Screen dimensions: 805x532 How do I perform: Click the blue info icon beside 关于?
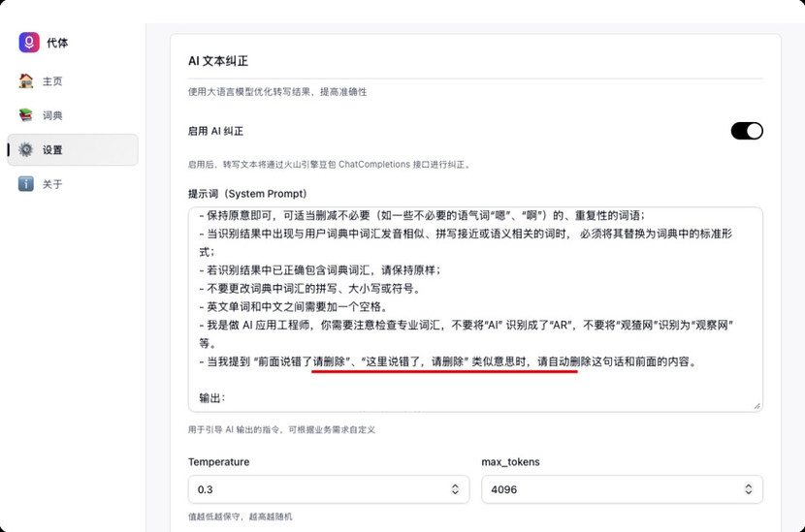(26, 184)
